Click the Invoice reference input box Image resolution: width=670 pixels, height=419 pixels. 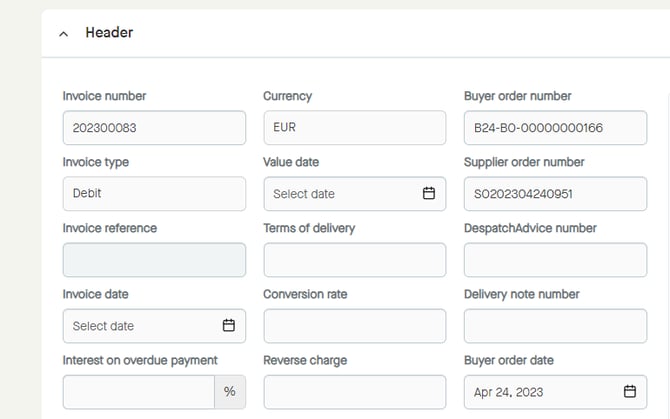pyautogui.click(x=154, y=260)
